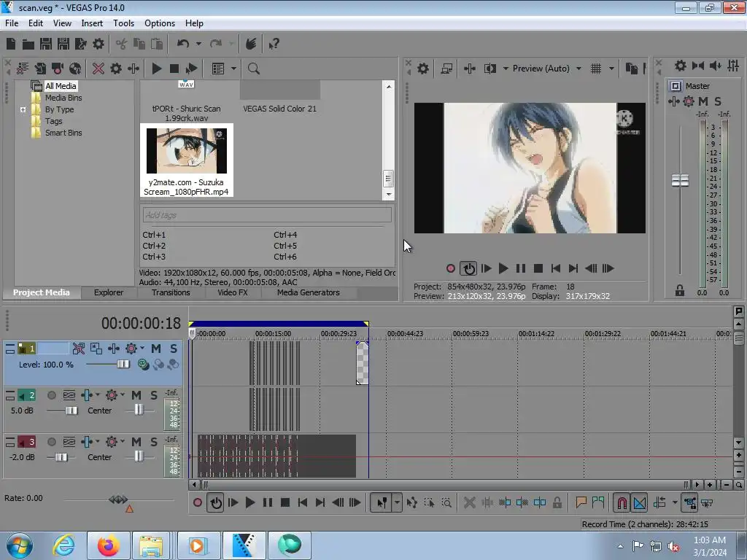The image size is (747, 560).
Task: Insert a marker on the timeline
Action: (581, 503)
